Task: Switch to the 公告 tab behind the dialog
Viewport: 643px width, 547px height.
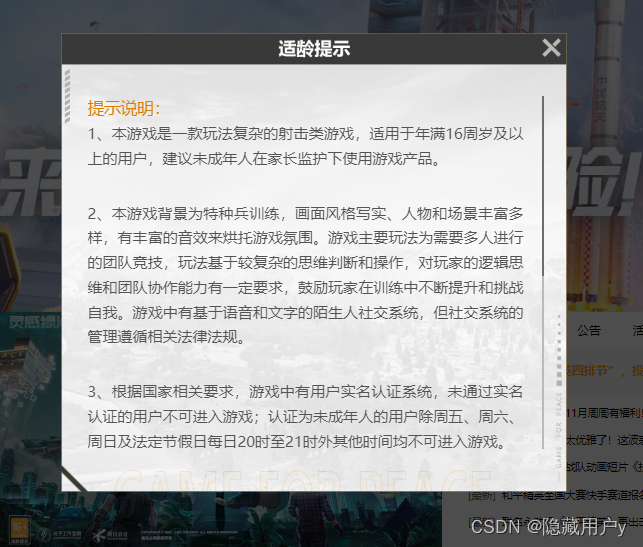Action: tap(589, 330)
